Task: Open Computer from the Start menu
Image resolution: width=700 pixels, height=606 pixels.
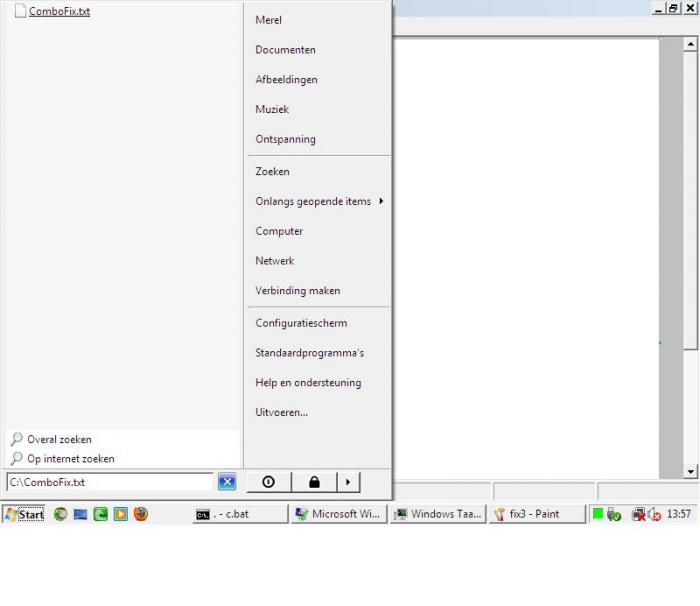Action: point(279,231)
